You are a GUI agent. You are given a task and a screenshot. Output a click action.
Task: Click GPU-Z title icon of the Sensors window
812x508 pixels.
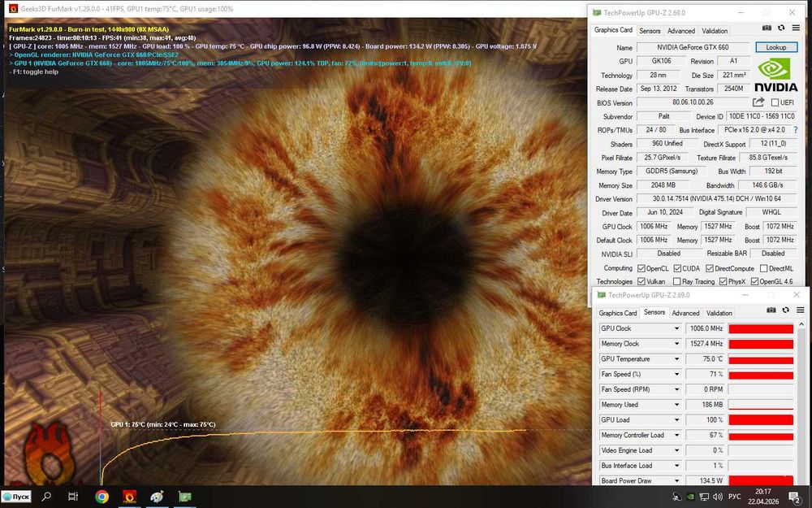click(x=601, y=295)
